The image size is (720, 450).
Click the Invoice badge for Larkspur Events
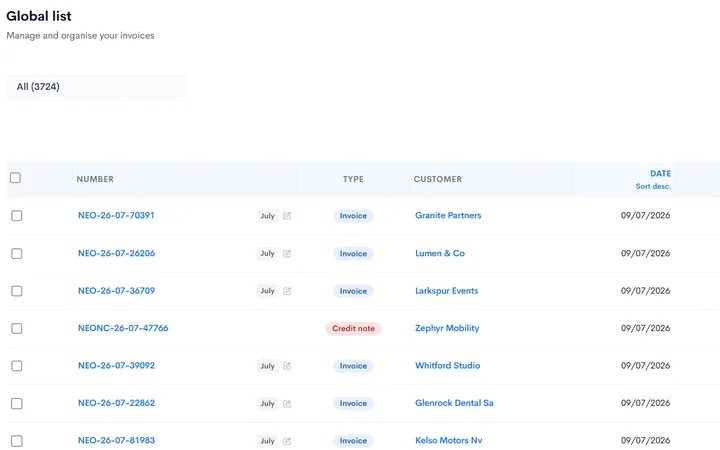[353, 291]
